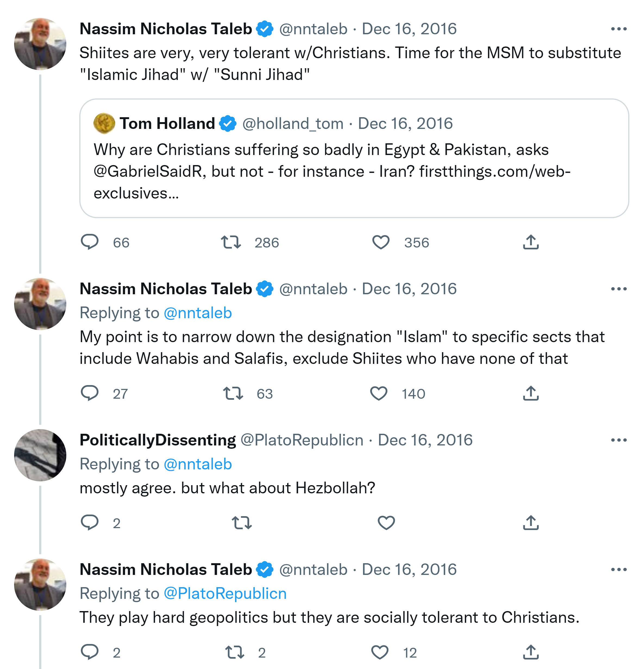The height and width of the screenshot is (669, 644).
Task: Click the @PlatoRepublicn mention in 'Replying to'
Action: tap(225, 594)
